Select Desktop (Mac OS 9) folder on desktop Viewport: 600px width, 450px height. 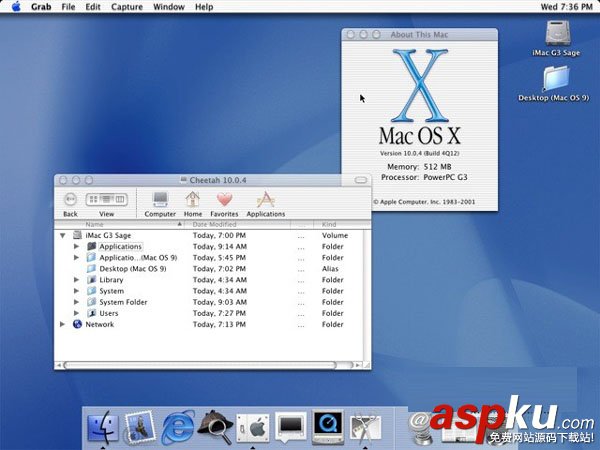[x=554, y=83]
